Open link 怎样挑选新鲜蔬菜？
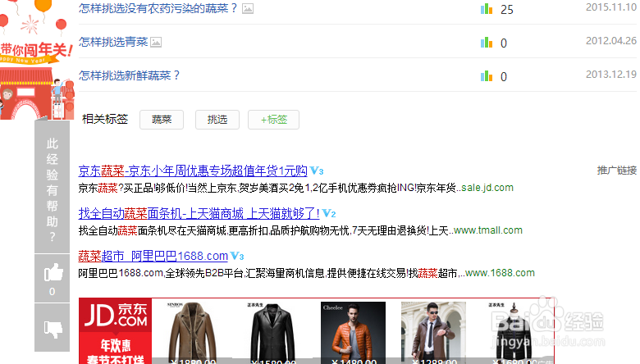 129,75
